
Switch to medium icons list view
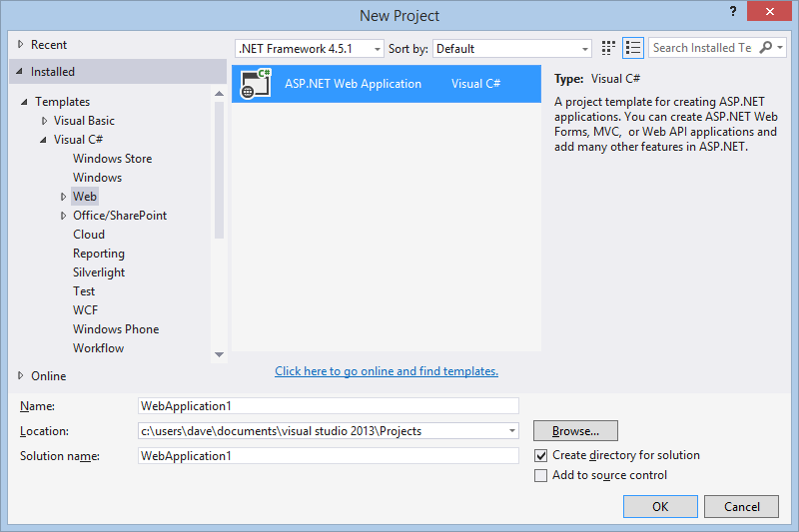[x=633, y=48]
